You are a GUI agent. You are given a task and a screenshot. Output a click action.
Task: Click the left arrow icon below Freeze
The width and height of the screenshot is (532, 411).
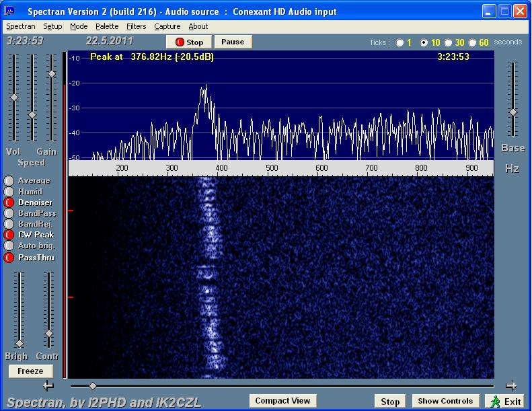click(48, 386)
